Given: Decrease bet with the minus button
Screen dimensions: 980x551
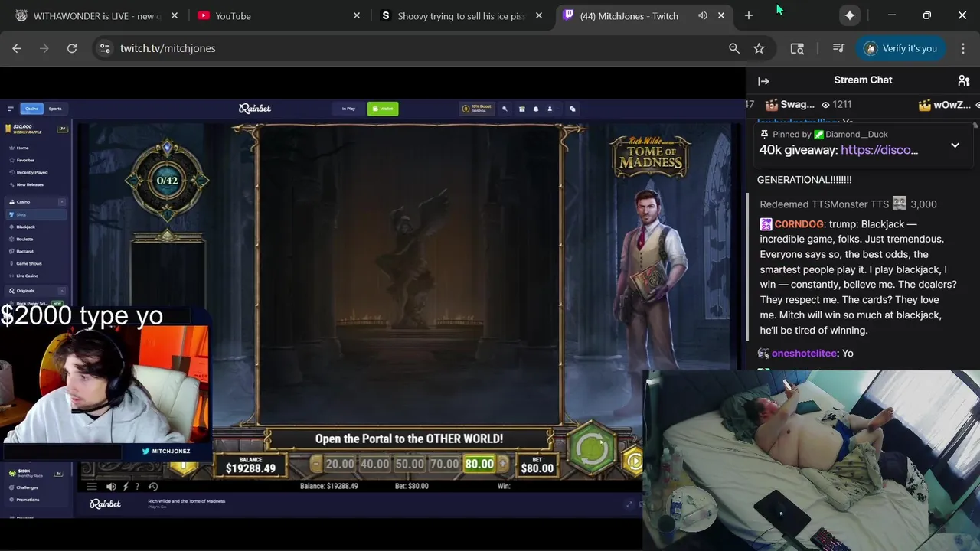Looking at the screenshot, I should click(x=315, y=464).
